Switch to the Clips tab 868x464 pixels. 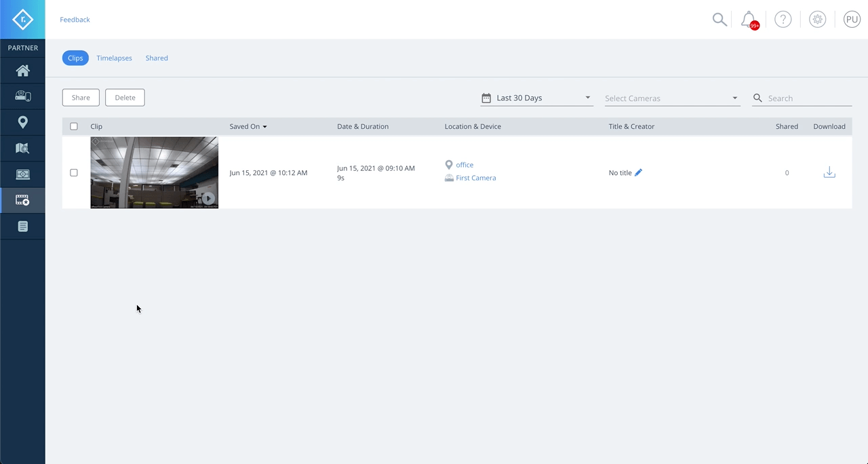(75, 58)
